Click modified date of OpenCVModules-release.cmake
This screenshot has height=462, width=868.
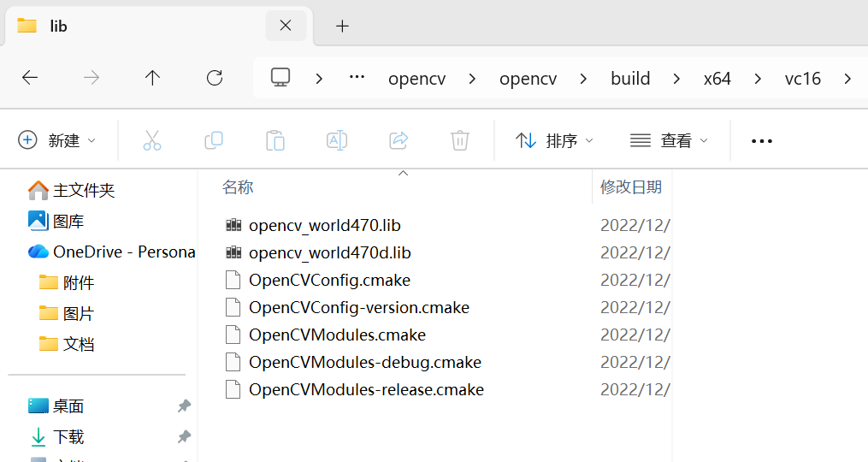click(635, 390)
